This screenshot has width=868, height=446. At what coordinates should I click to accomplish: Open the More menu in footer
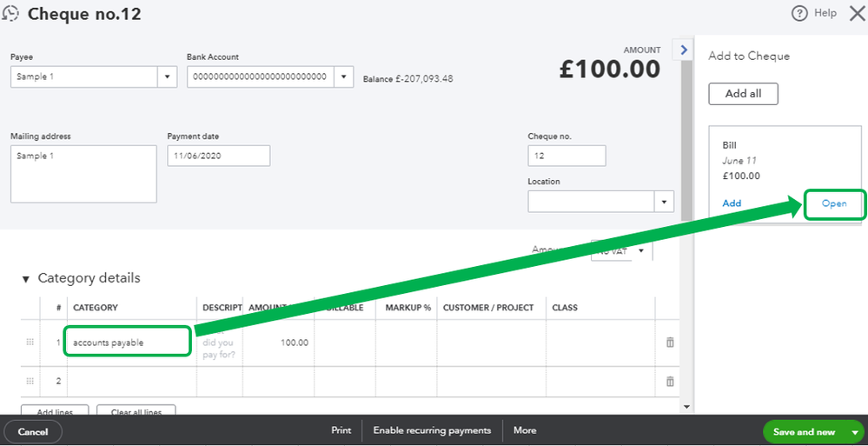[x=525, y=430]
